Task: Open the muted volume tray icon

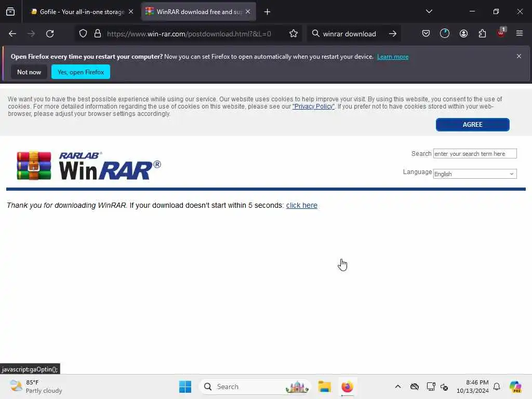Action: point(444,387)
